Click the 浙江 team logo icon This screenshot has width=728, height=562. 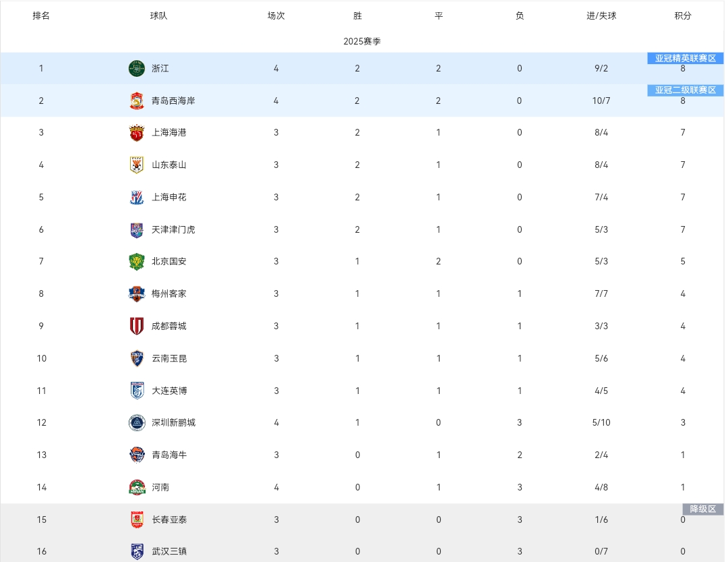click(136, 68)
